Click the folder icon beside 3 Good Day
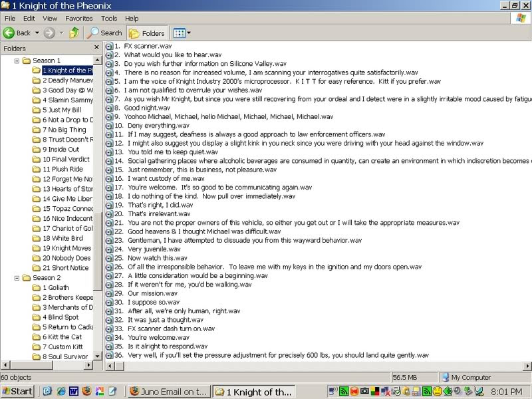The image size is (532, 399). [x=37, y=90]
